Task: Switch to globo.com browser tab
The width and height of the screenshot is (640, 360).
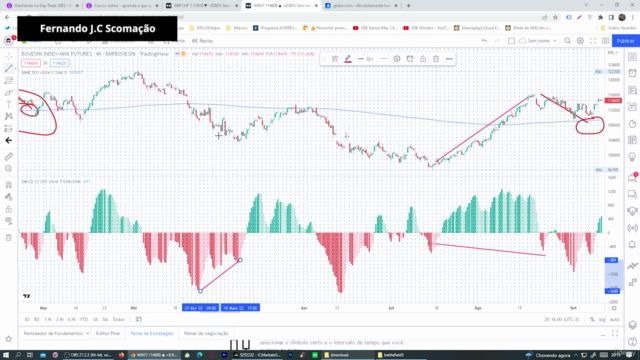Action: [x=361, y=6]
